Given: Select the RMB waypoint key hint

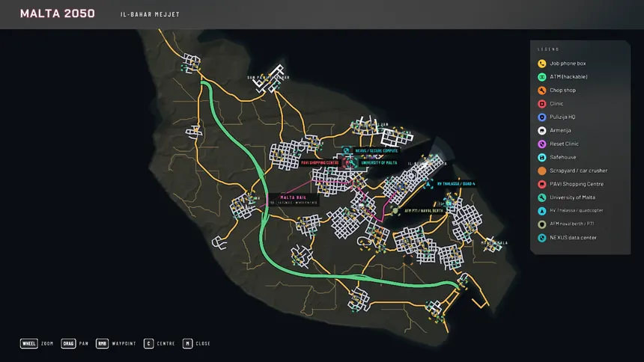Looking at the screenshot, I should pos(102,343).
